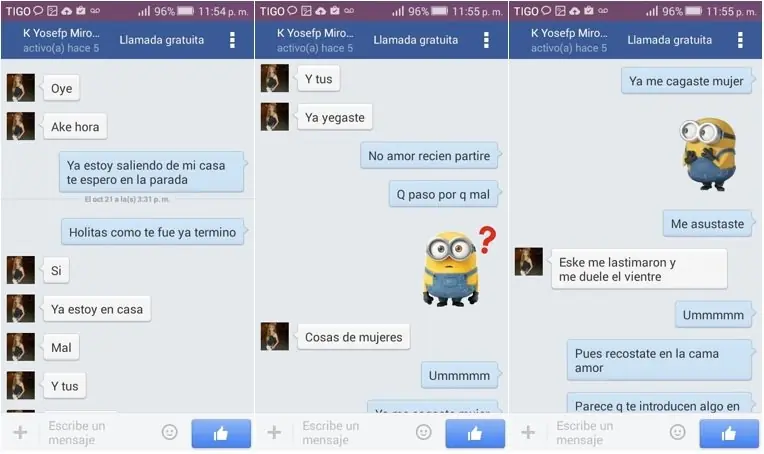Image resolution: width=764 pixels, height=454 pixels.
Task: Open the emoji picker in the middle screen
Action: pos(423,432)
